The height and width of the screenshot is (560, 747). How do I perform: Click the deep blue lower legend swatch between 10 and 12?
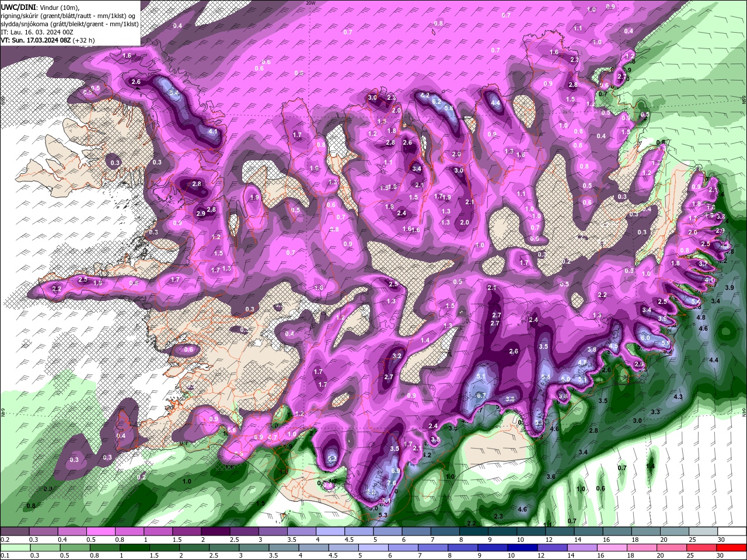524,548
